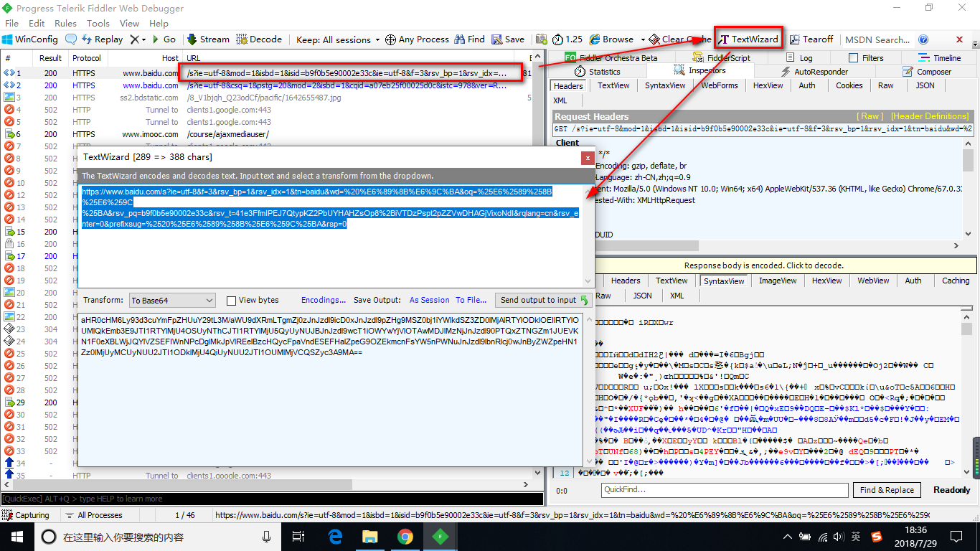980x551 pixels.
Task: Open WinConfig from the toolbar
Action: tap(30, 39)
